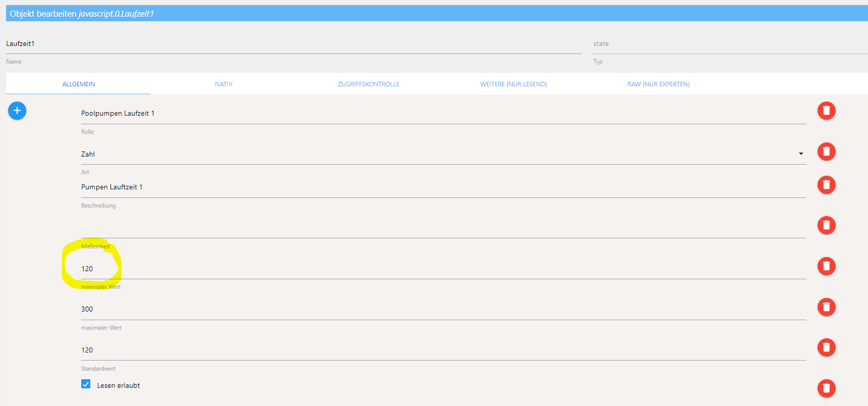Viewport: 868px width, 406px height.
Task: Delete the Maßeinheit row with trash icon
Action: coord(826,225)
